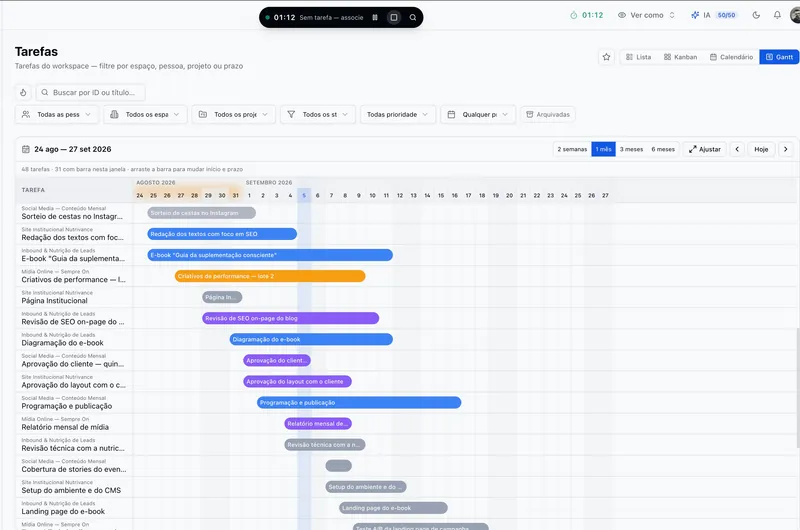Screen dimensions: 800x530
Task: Select the blue 'Programação e publicação' bar
Action: 359,402
